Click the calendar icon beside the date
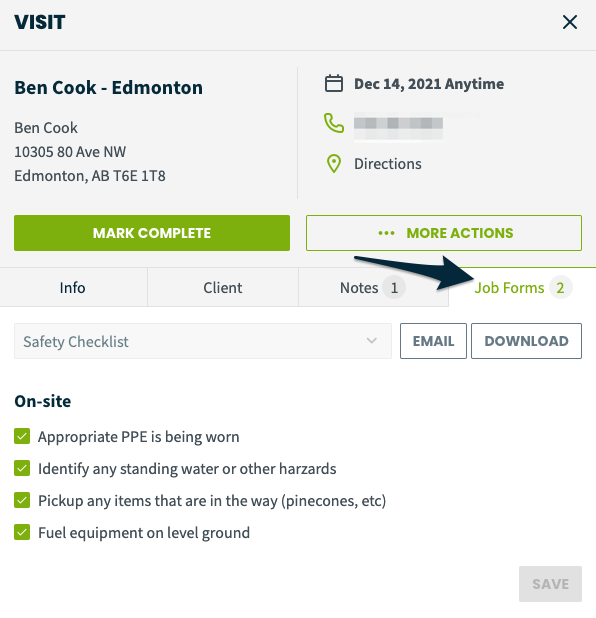Screen dimensions: 596x618 point(333,84)
